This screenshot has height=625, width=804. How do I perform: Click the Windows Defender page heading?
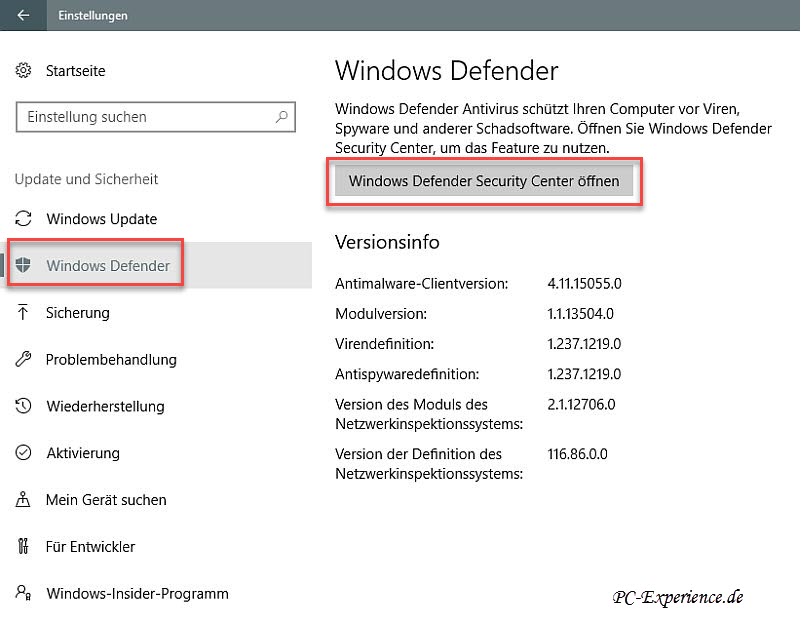click(447, 71)
